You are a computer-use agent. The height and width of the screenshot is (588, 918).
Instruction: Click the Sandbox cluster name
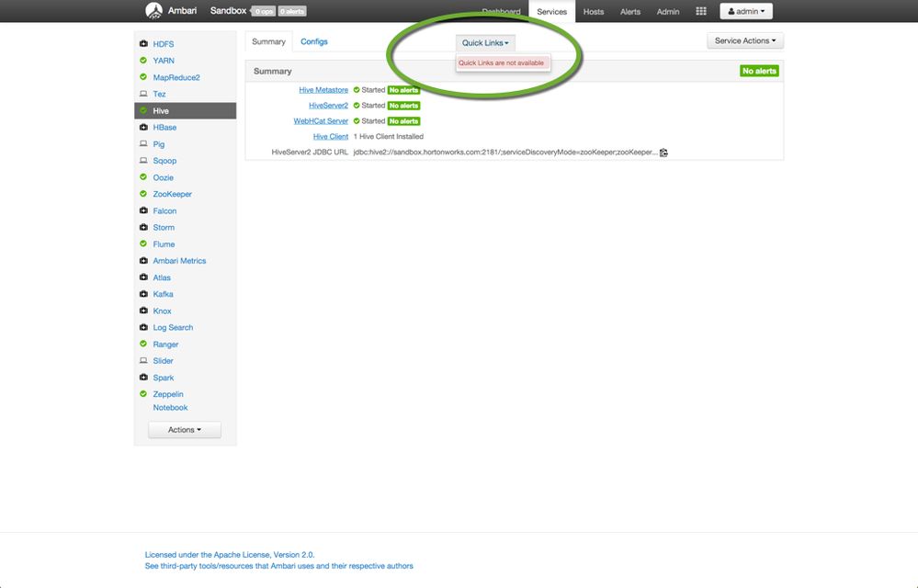tap(228, 10)
